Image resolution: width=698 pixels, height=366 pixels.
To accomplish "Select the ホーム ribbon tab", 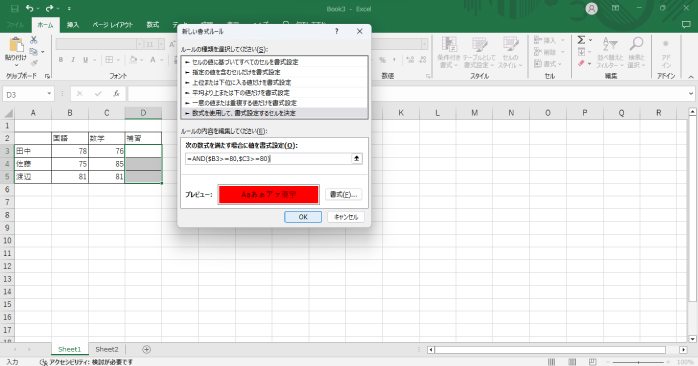I will (x=45, y=25).
